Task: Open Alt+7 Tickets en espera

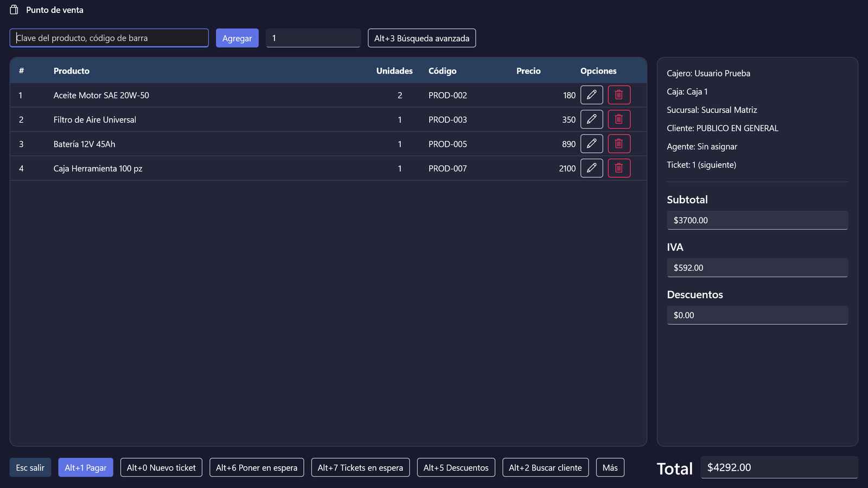Action: point(360,467)
